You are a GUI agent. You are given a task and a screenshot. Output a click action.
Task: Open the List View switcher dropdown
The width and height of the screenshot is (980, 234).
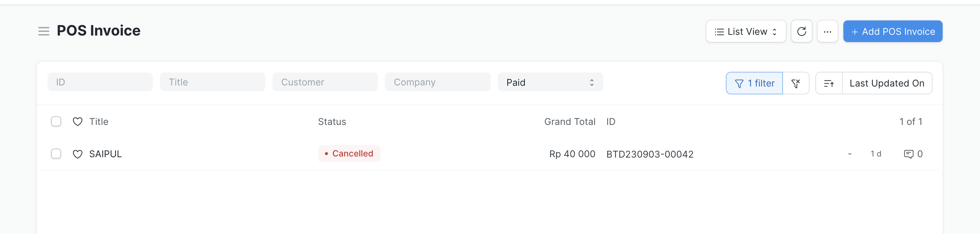pos(746,32)
